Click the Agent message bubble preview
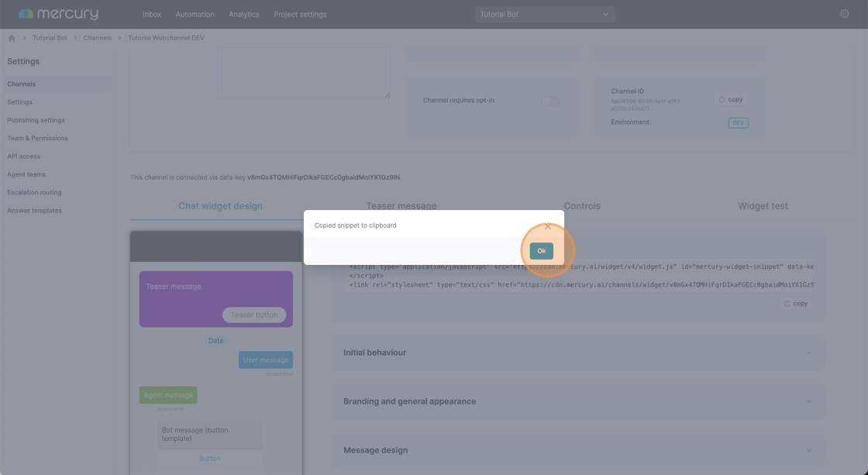Screen dimensions: 868x475 pos(168,395)
